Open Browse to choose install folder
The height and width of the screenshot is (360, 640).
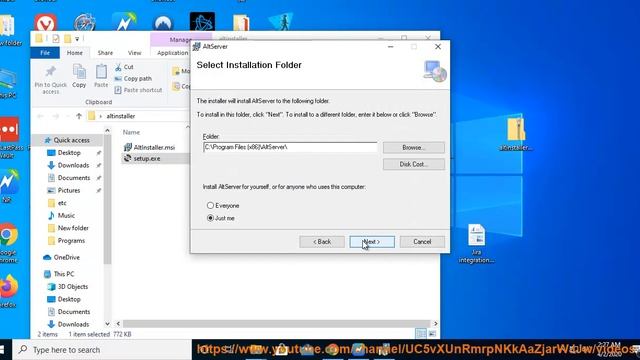click(413, 147)
